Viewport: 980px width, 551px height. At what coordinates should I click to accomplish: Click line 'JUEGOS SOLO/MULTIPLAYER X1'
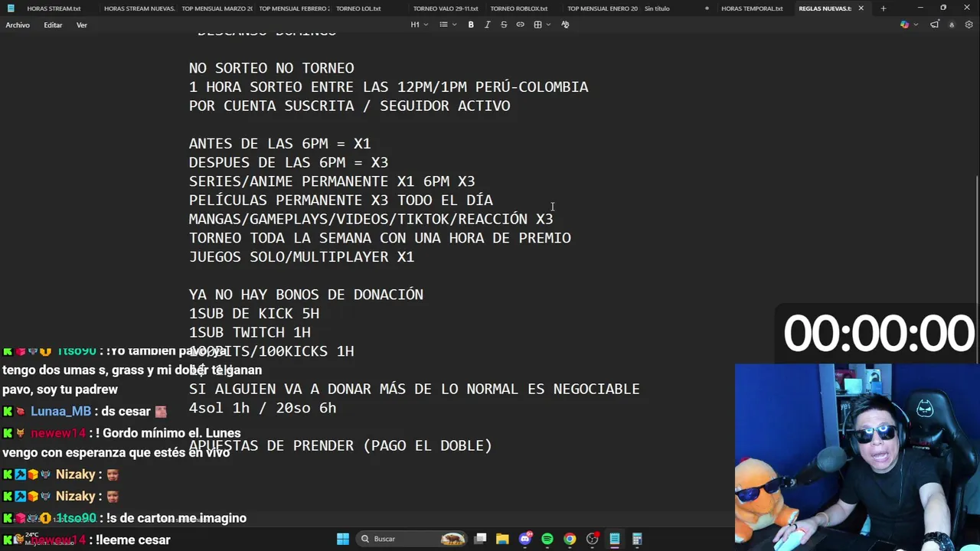pyautogui.click(x=302, y=257)
